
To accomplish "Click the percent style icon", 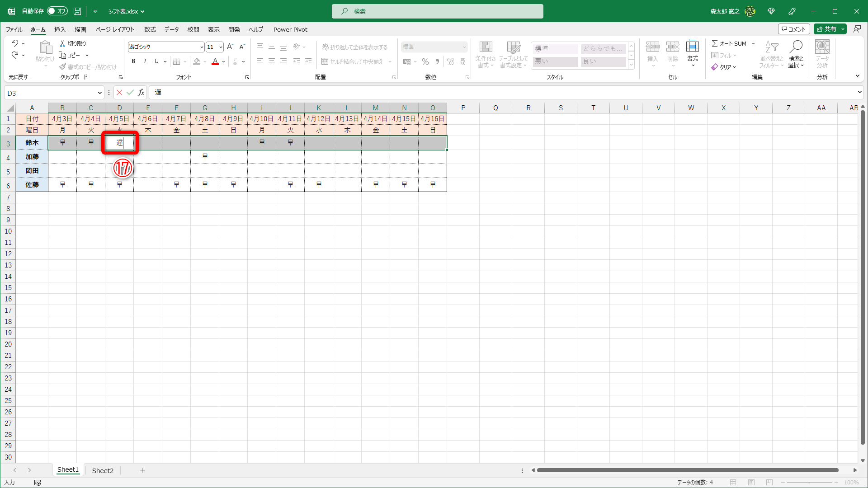I will 425,61.
